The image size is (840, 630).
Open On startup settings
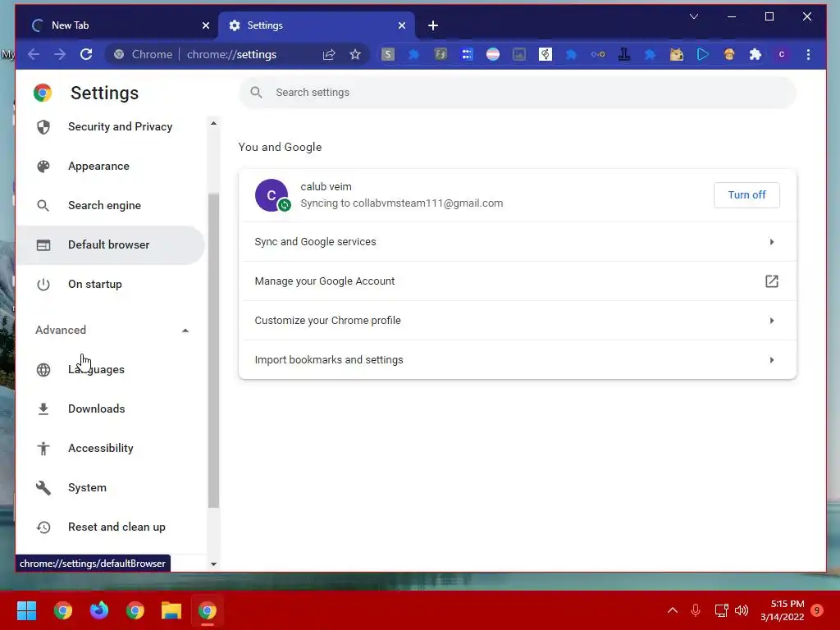tap(111, 284)
